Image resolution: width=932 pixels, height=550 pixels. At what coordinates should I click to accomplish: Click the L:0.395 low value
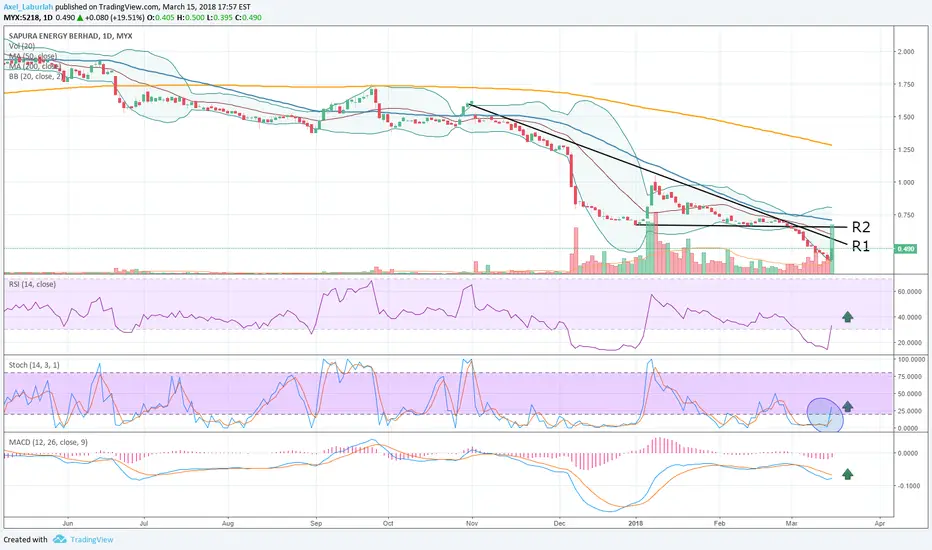(221, 17)
